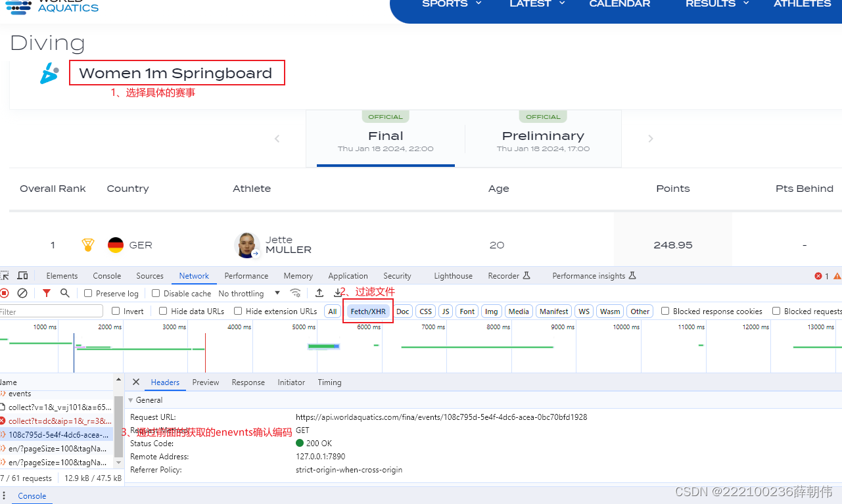Tick the Blocked requests checkbox

tap(776, 311)
